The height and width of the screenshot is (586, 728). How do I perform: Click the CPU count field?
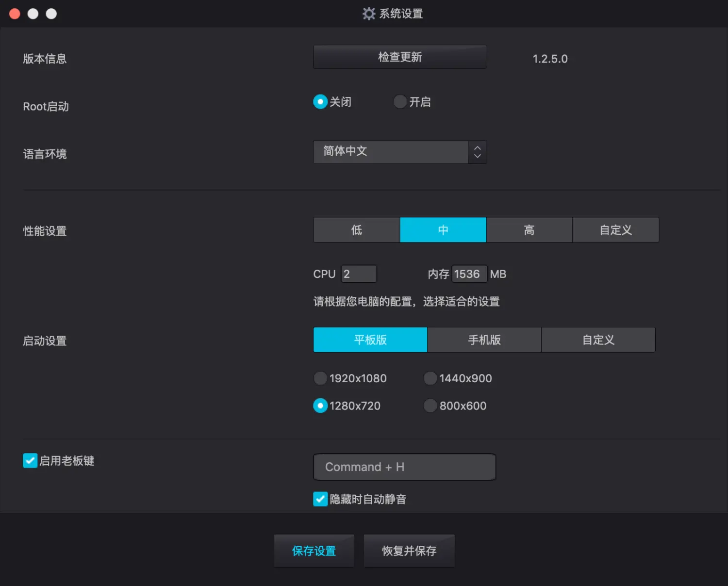pyautogui.click(x=359, y=274)
